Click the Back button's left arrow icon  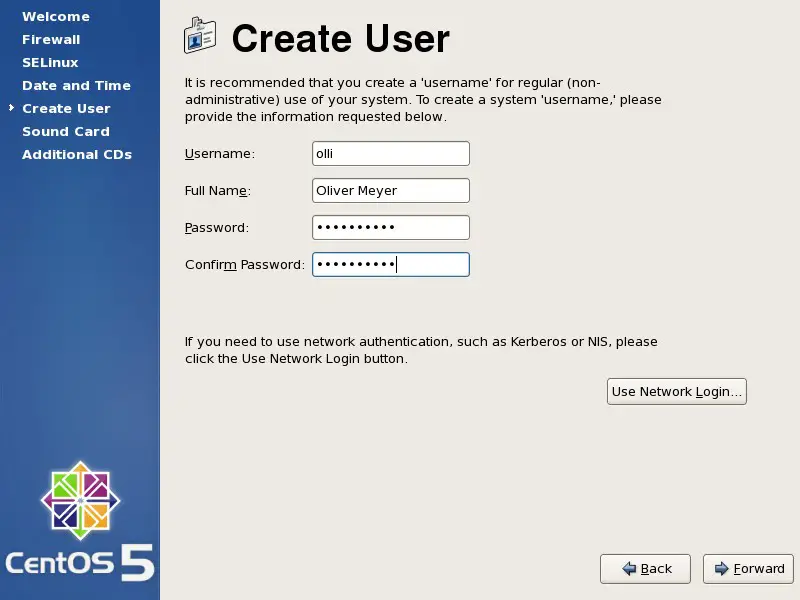[x=629, y=568]
